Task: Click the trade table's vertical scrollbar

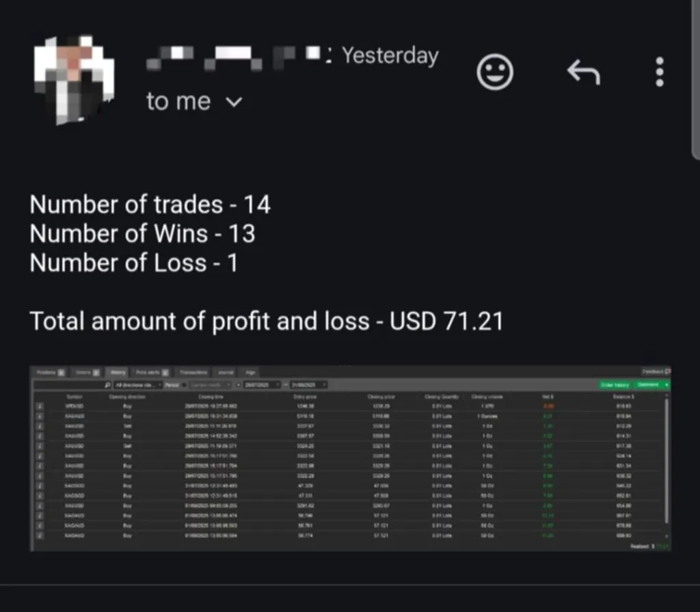Action: click(667, 465)
